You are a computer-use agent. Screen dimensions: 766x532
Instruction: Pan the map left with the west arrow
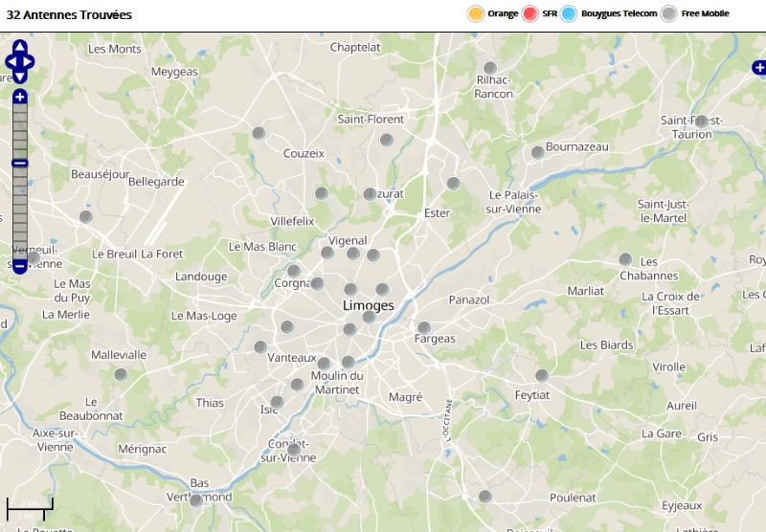[x=11, y=62]
